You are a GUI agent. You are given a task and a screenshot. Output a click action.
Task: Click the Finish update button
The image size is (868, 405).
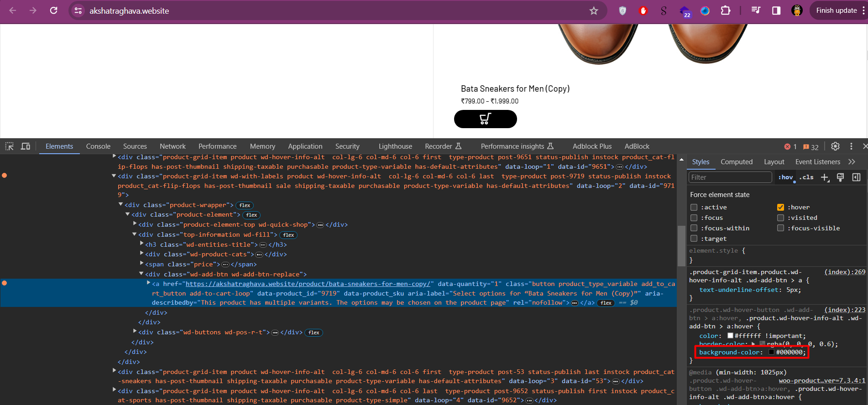coord(837,10)
